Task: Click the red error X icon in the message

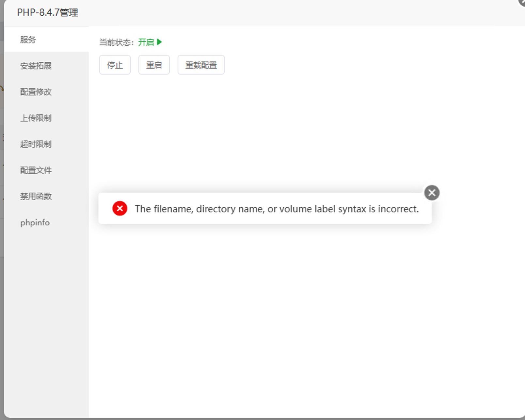Action: (x=119, y=208)
